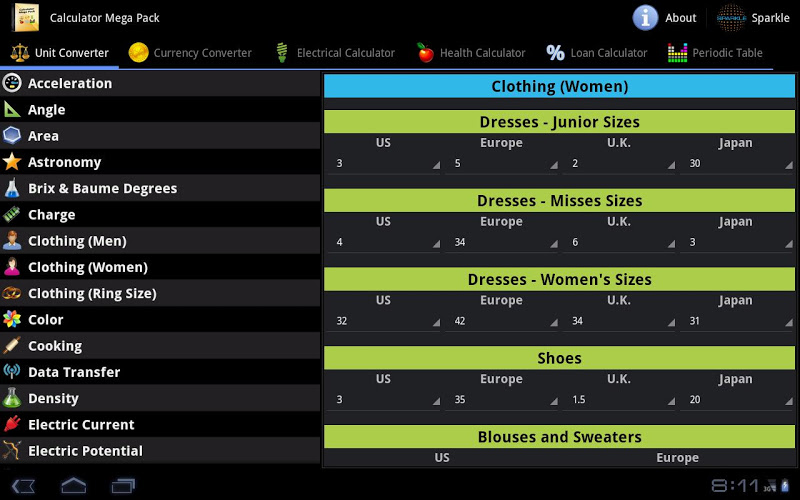Image resolution: width=800 pixels, height=500 pixels.
Task: Tap the clock showing 8:11
Action: point(735,485)
